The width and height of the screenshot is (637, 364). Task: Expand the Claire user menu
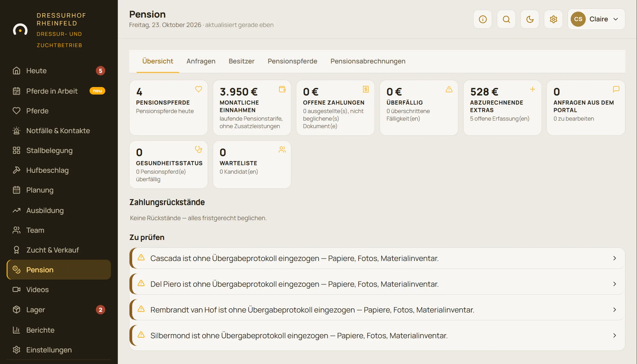pyautogui.click(x=596, y=19)
